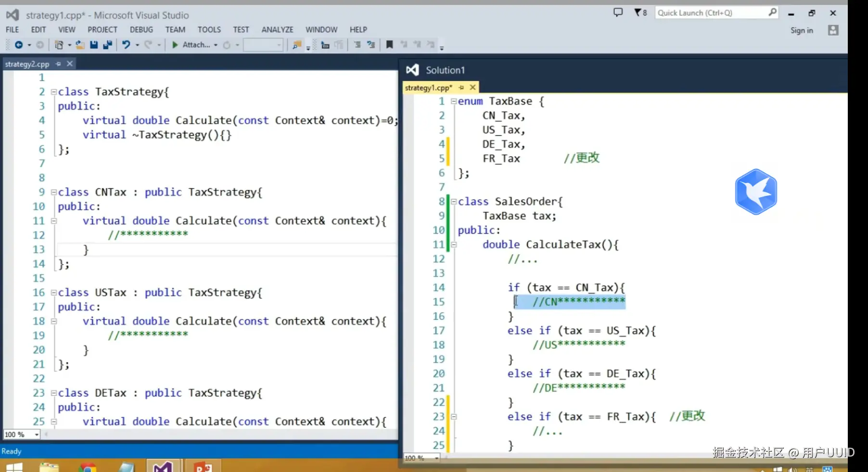Image resolution: width=868 pixels, height=472 pixels.
Task: Click the 'virtual ~TaxStrategy(){}' code line
Action: coord(157,135)
